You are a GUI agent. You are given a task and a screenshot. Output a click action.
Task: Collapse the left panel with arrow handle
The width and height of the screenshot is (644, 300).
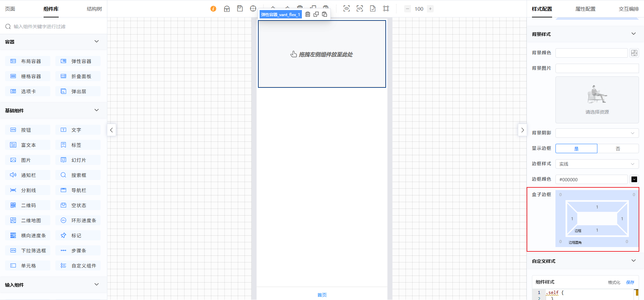[x=111, y=130]
